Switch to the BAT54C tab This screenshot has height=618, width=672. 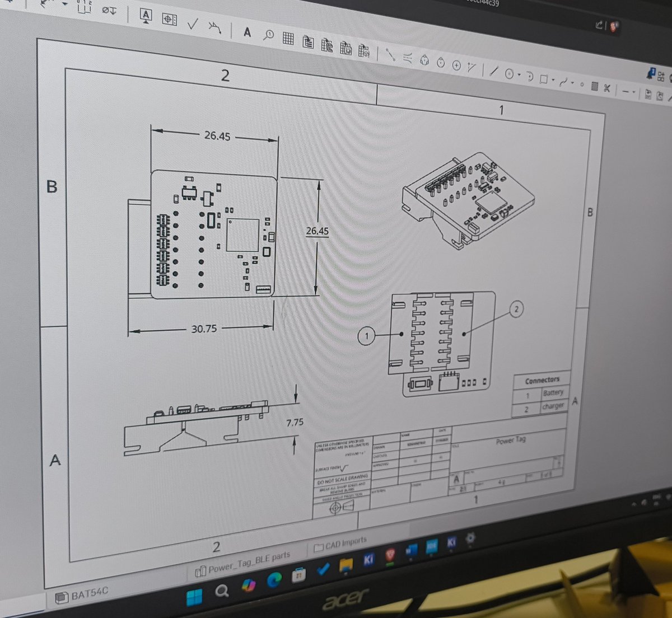(x=82, y=595)
